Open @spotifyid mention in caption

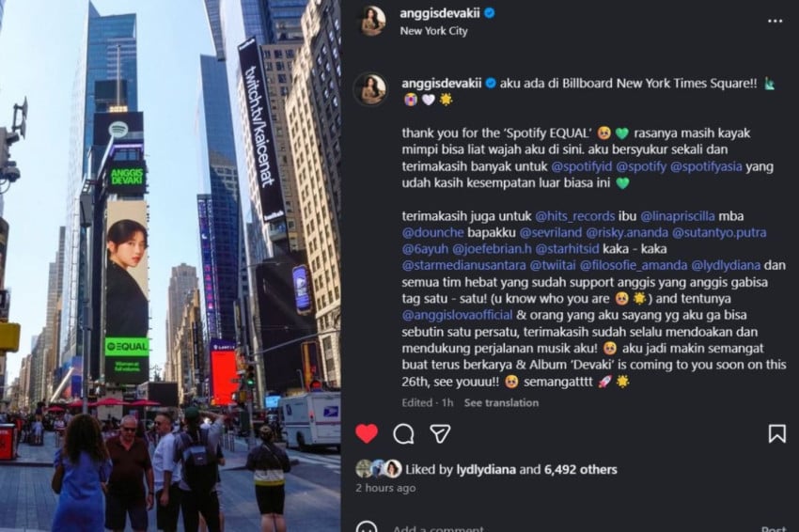(582, 166)
